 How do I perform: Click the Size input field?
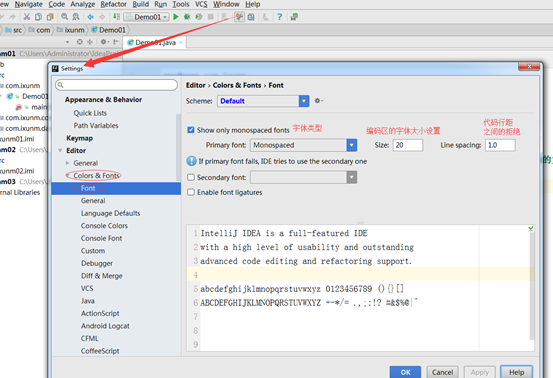tap(408, 145)
